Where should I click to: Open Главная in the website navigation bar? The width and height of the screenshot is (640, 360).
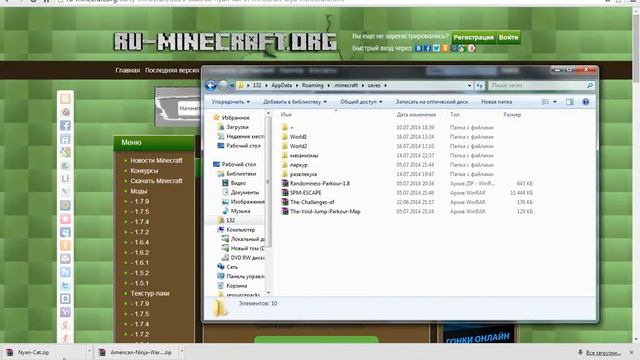coord(127,70)
